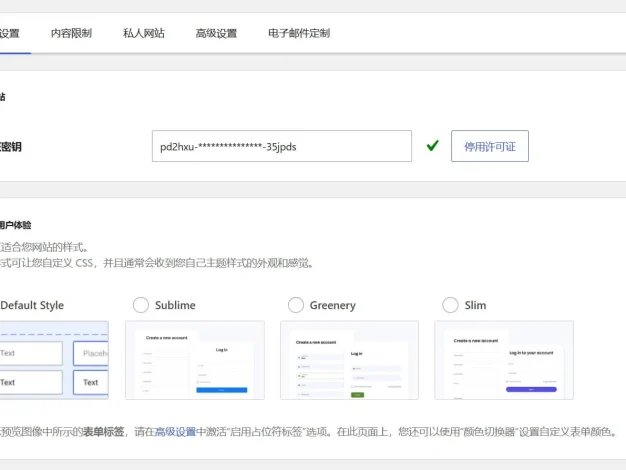The height and width of the screenshot is (470, 626).
Task: Click the Default Style preview thumbnail
Action: coord(54,360)
